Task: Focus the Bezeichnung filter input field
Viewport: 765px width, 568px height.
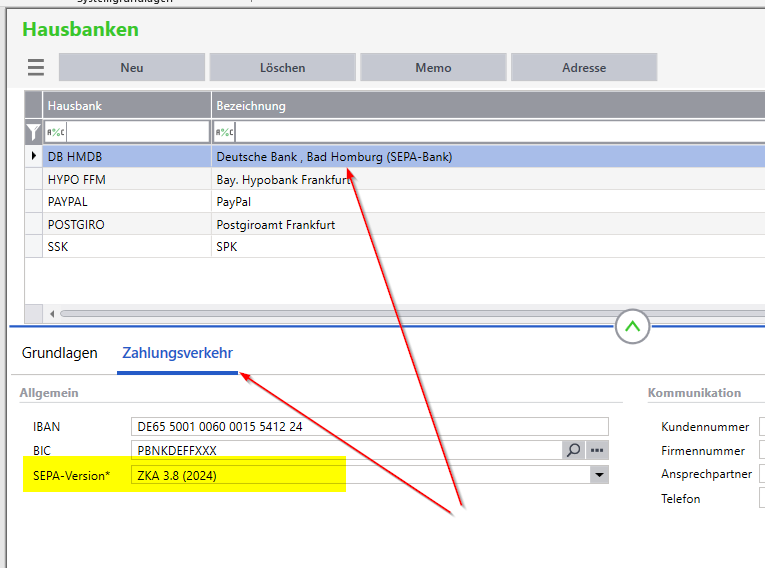Action: tap(500, 132)
